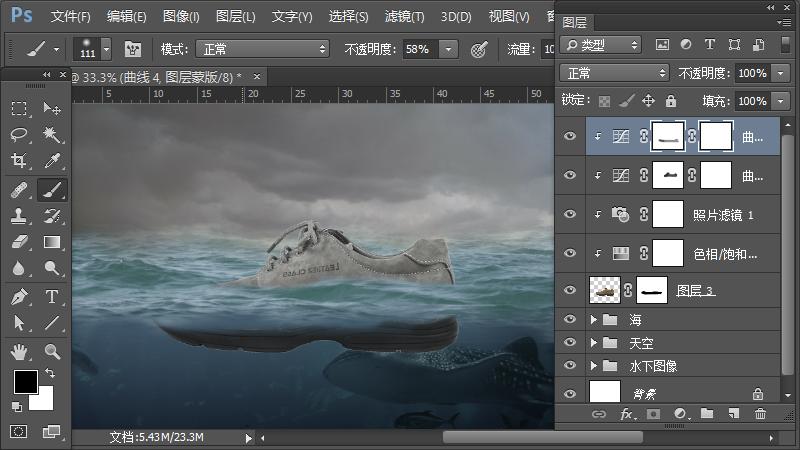Select the Zoom tool
800x450 pixels.
[x=52, y=352]
